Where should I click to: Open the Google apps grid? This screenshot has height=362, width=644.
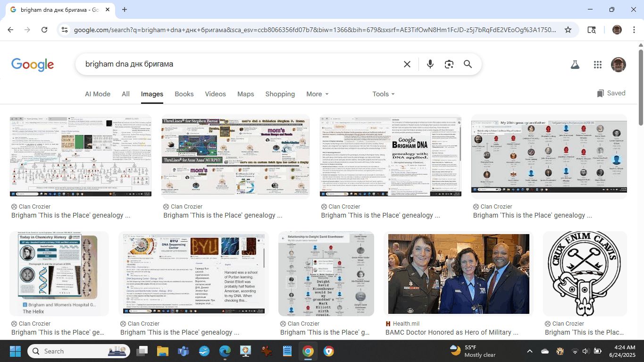coord(597,65)
